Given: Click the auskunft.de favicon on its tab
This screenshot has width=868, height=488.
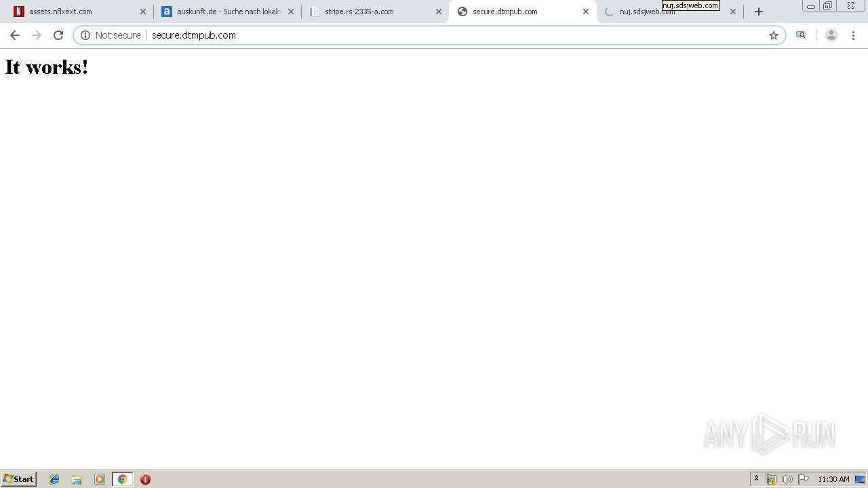Looking at the screenshot, I should point(167,12).
